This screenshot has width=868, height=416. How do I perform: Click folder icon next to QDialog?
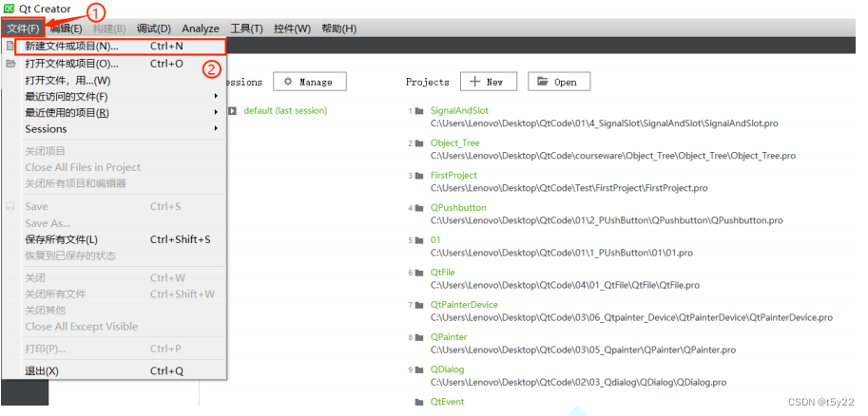(419, 369)
